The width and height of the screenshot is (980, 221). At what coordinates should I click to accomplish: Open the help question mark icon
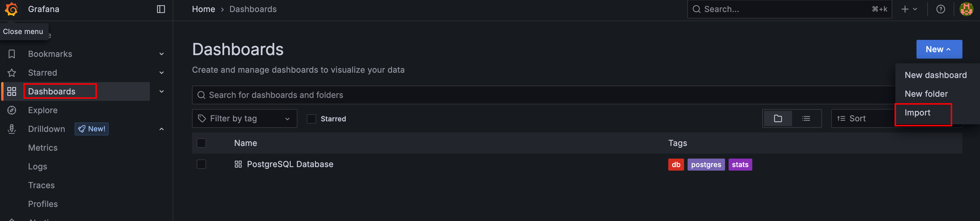[x=940, y=9]
